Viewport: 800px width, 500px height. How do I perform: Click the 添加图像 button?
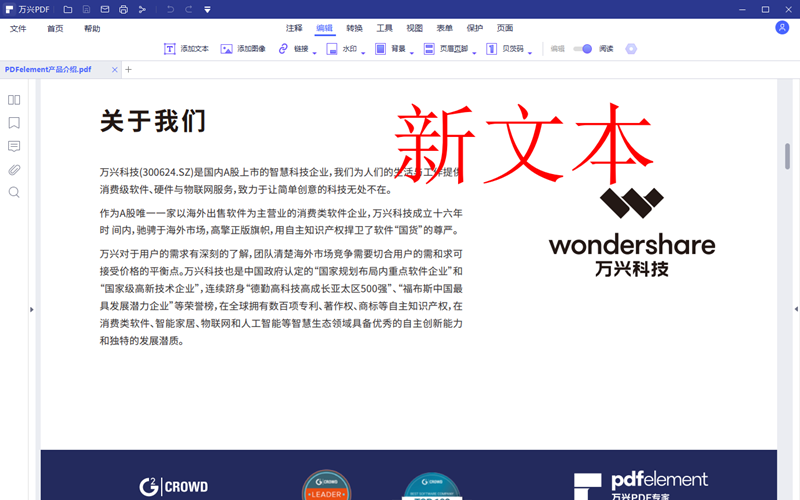[x=243, y=48]
